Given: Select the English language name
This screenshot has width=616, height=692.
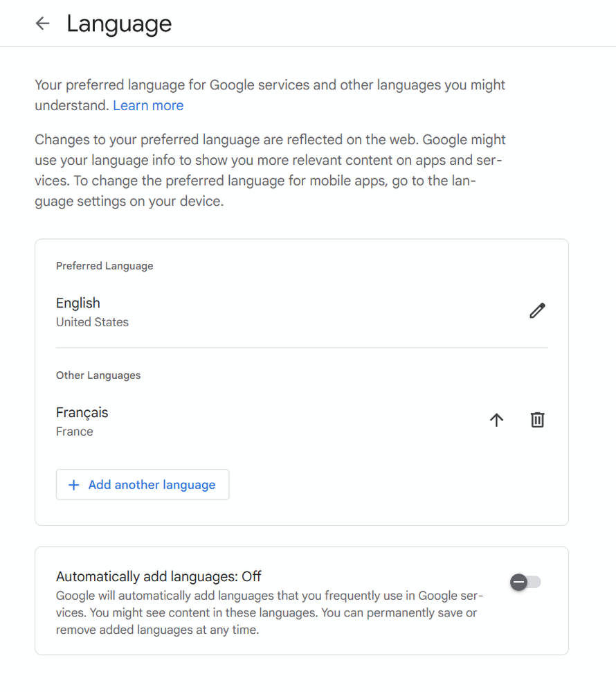Looking at the screenshot, I should pos(78,303).
